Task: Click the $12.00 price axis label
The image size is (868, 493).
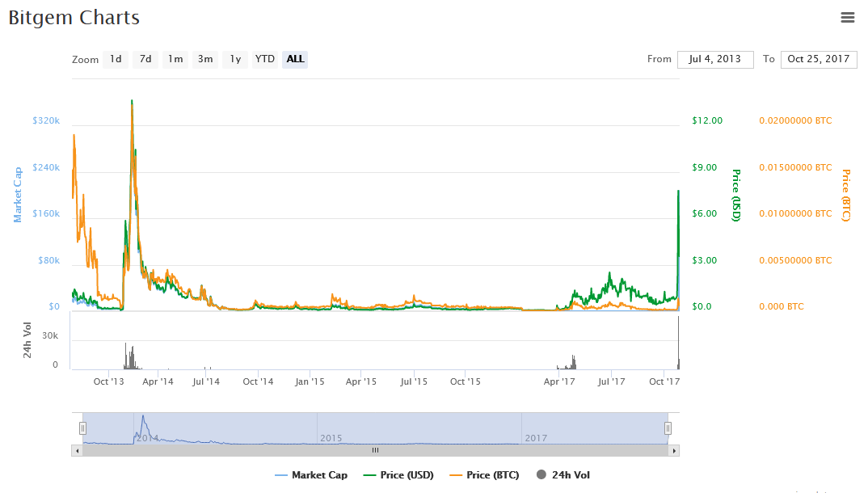Action: 707,120
